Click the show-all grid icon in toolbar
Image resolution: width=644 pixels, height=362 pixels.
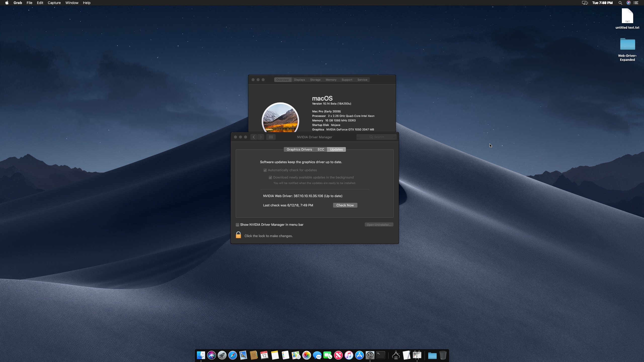click(x=271, y=137)
